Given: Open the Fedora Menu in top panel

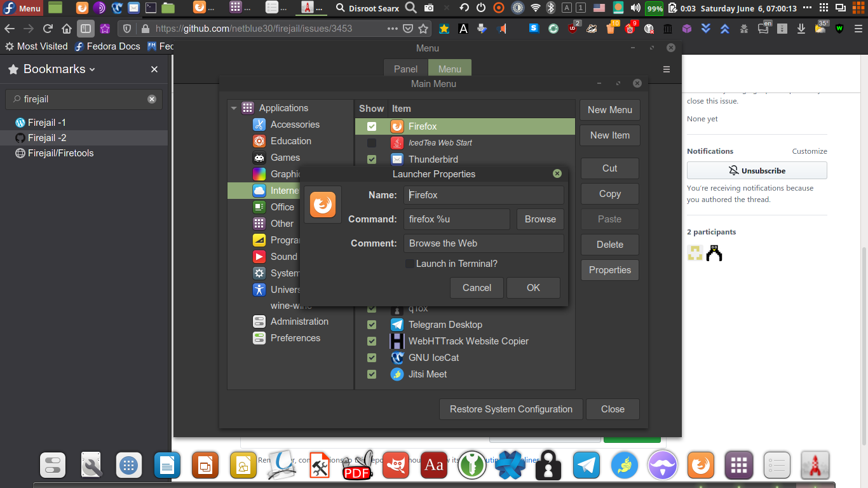Looking at the screenshot, I should click(x=22, y=8).
